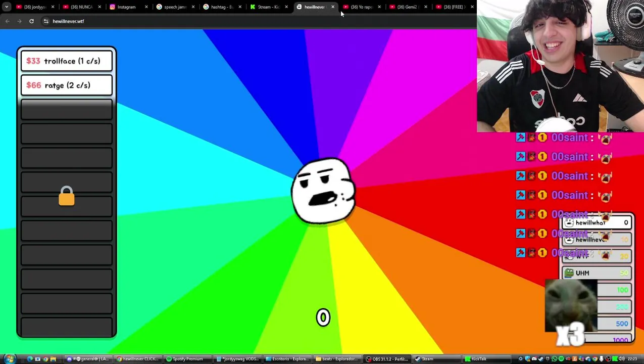644x364 pixels.
Task: Select the UHM pepe skin row
Action: (598, 273)
